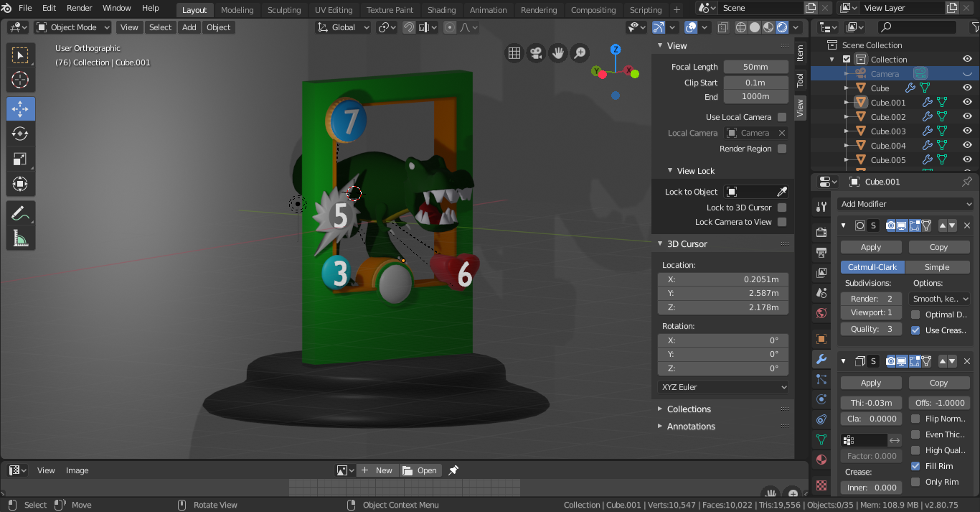The height and width of the screenshot is (512, 980).
Task: Adjust the Focal Length 50mm field
Action: (755, 67)
